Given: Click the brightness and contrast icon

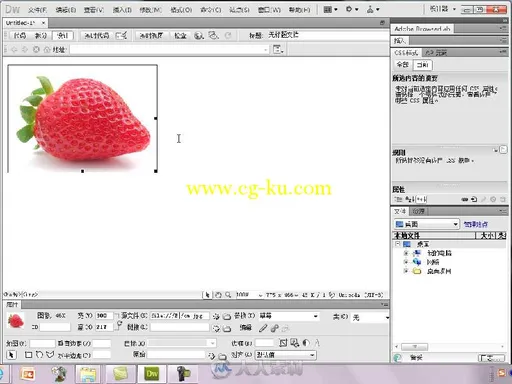Looking at the screenshot, I should point(306,343).
